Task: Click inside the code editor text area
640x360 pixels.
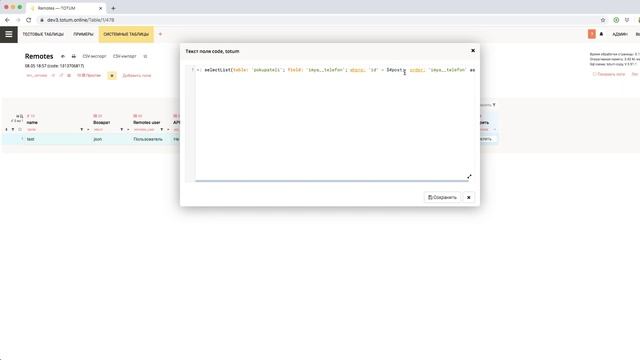Action: [x=335, y=122]
